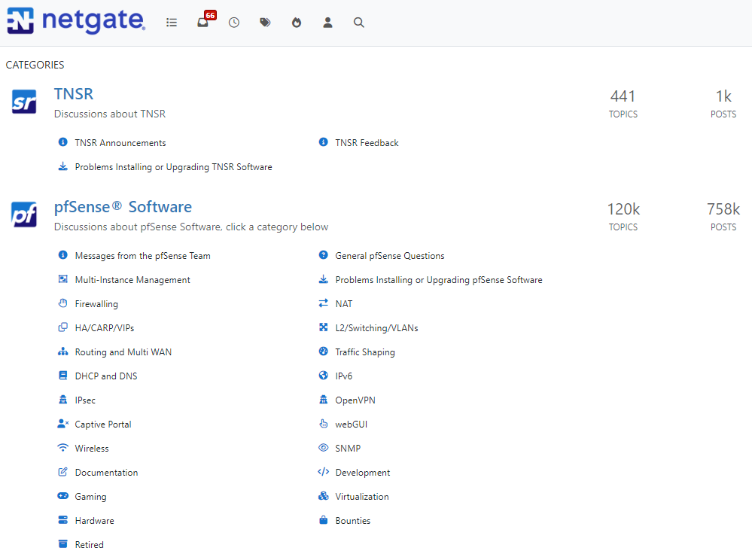Image resolution: width=752 pixels, height=560 pixels.
Task: Go to the Hardware subcategory
Action: (x=95, y=521)
